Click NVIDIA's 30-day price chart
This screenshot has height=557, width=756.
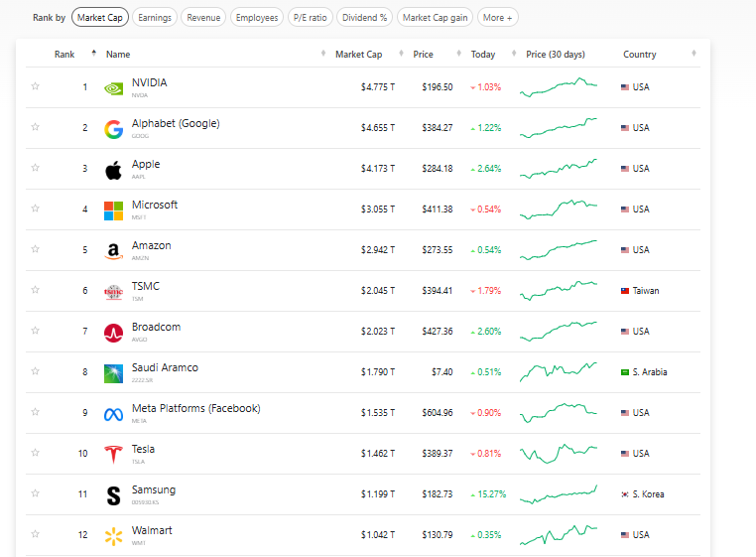[559, 87]
